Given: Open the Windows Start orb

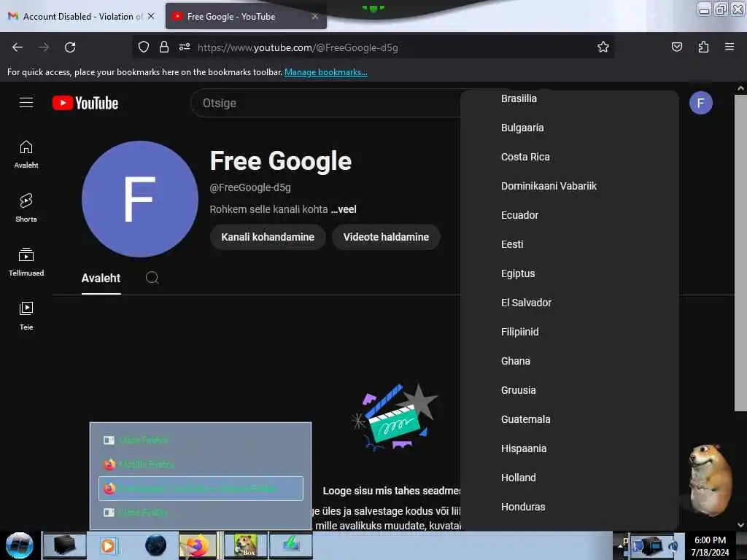Looking at the screenshot, I should 19,545.
